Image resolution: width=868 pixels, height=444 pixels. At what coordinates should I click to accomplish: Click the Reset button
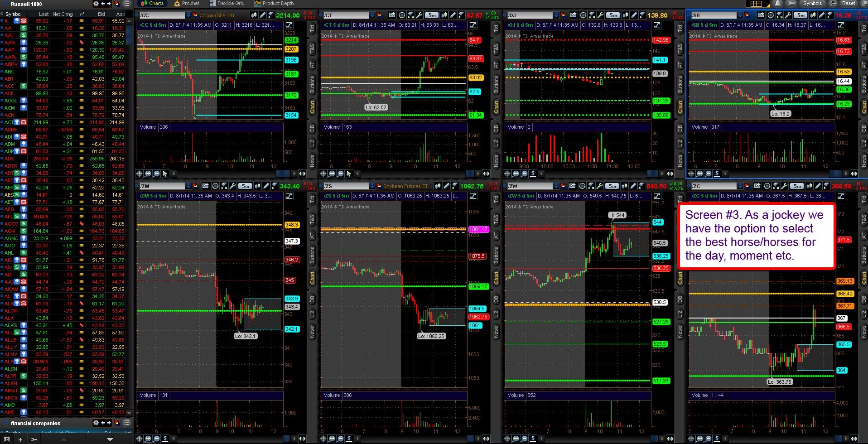(x=849, y=3)
